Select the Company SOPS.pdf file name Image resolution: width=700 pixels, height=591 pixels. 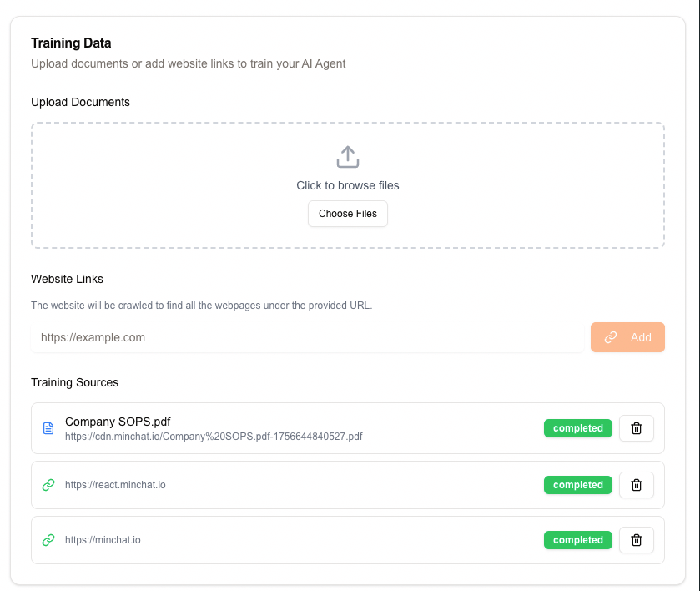[x=118, y=422]
